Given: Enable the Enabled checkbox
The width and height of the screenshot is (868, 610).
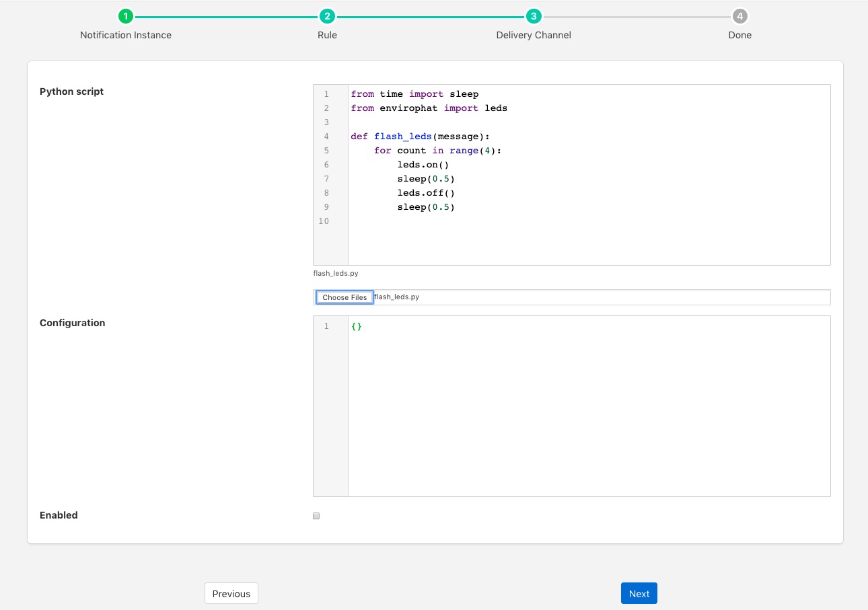Looking at the screenshot, I should click(316, 515).
